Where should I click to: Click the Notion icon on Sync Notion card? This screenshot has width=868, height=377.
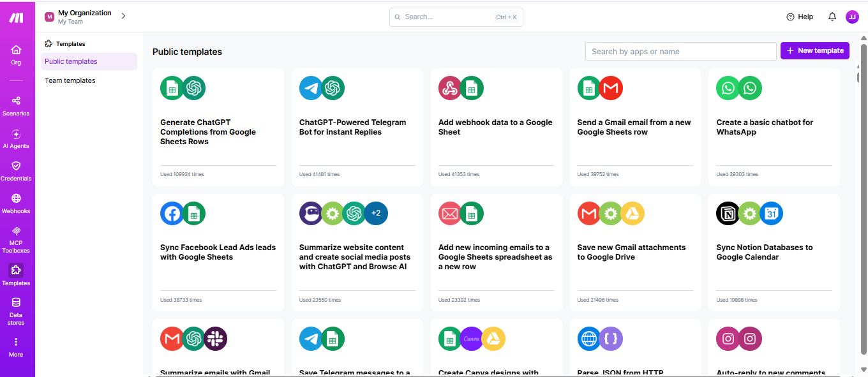pyautogui.click(x=728, y=213)
